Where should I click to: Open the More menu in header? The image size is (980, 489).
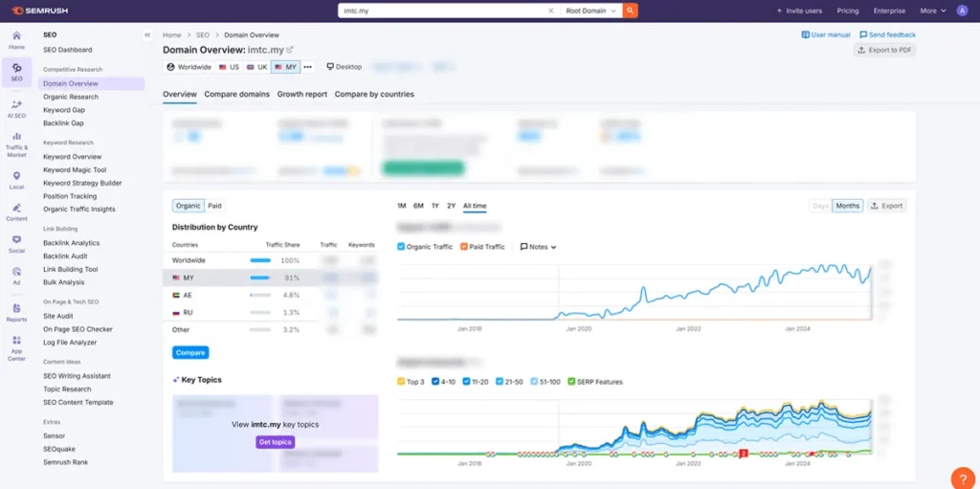(932, 11)
